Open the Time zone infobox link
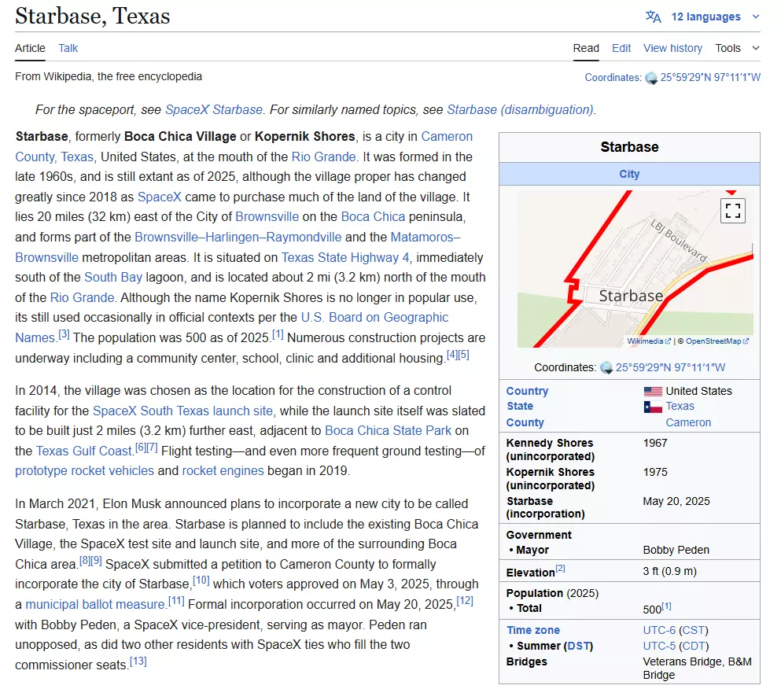This screenshot has width=781, height=700. coord(533,630)
